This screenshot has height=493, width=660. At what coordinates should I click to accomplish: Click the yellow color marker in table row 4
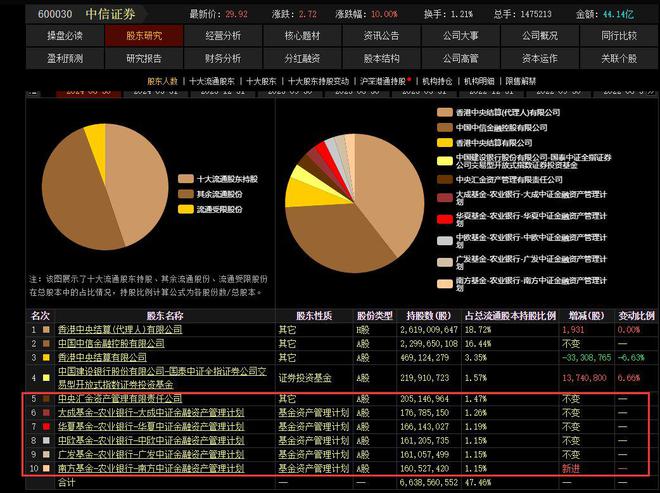[x=46, y=378]
